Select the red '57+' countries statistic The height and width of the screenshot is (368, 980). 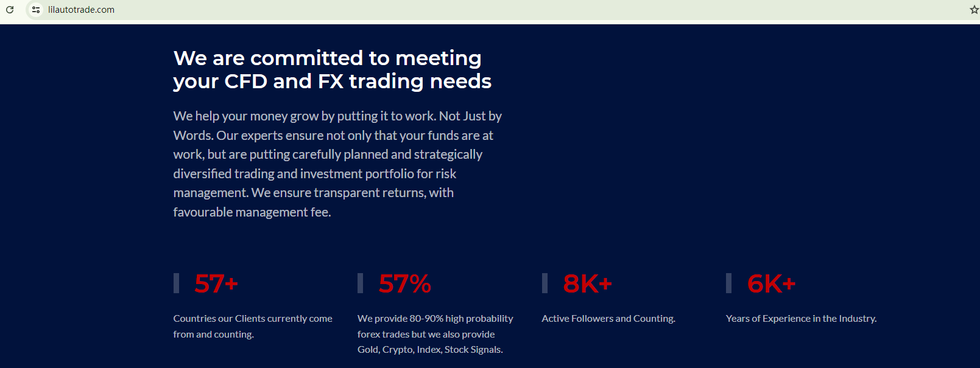coord(216,284)
